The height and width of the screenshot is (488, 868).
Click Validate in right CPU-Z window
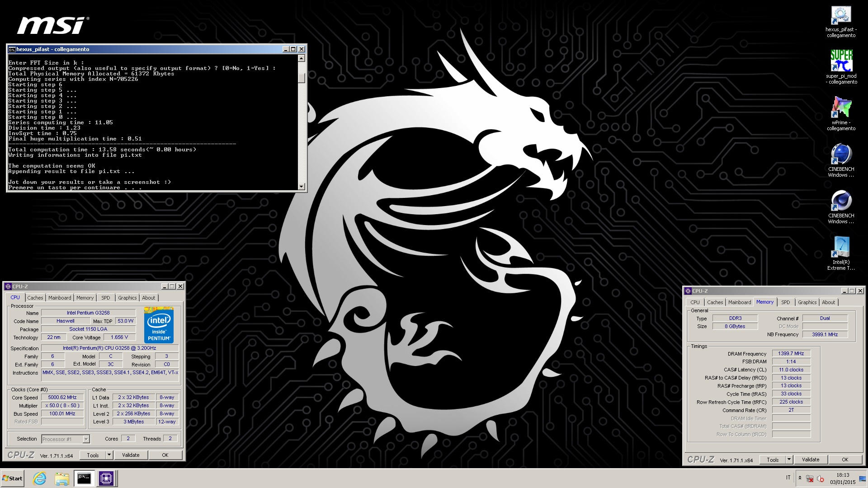[x=811, y=460]
